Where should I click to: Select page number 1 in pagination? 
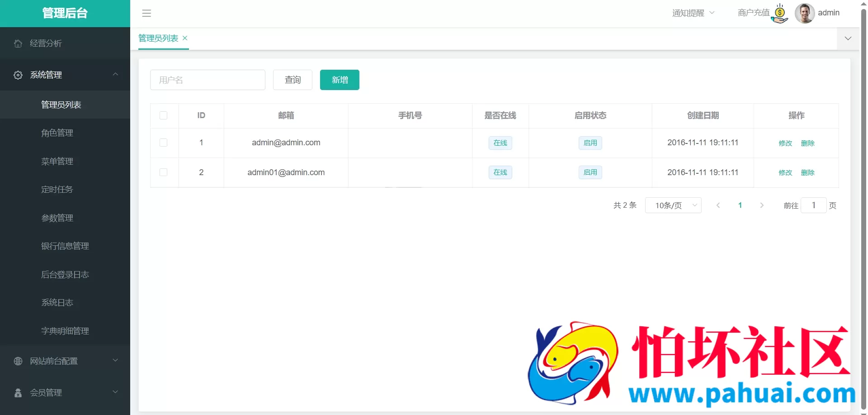click(740, 205)
